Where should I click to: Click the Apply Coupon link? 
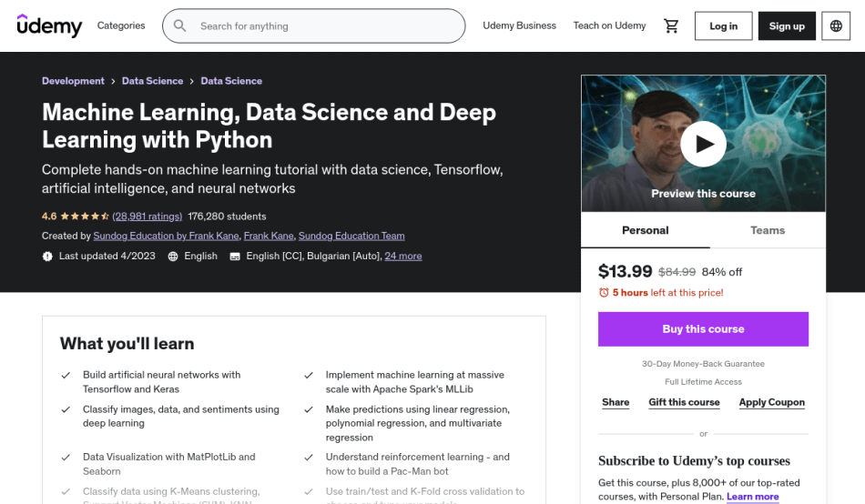pos(771,402)
